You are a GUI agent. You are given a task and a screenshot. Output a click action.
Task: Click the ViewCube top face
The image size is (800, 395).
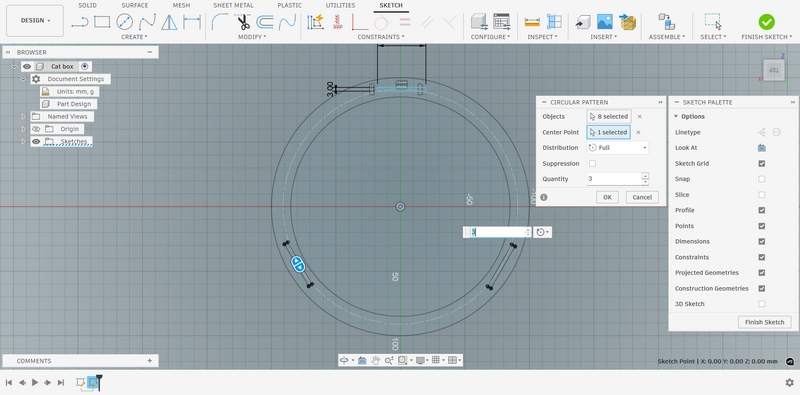click(774, 70)
